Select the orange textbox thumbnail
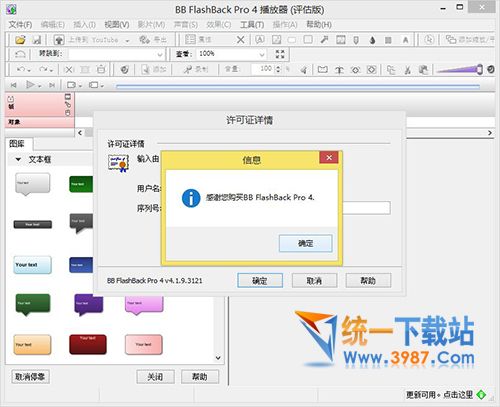This screenshot has height=407, width=500. pos(33,344)
